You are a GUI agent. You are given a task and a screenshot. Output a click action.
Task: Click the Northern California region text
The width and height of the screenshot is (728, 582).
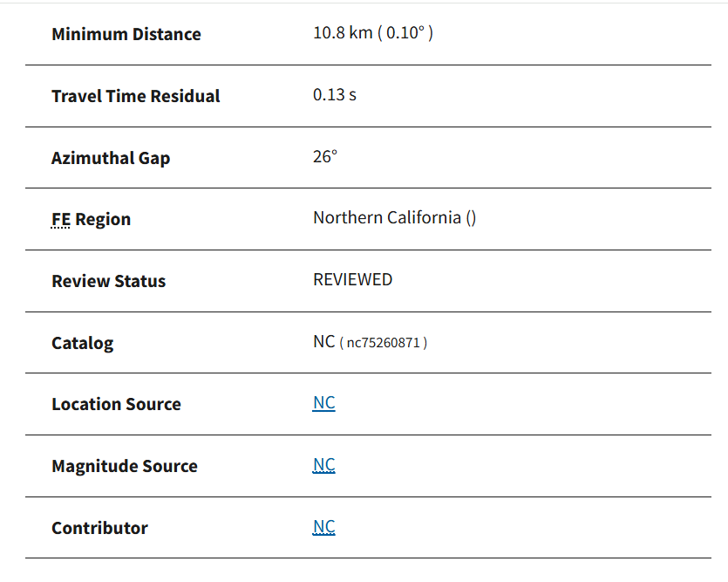tap(386, 218)
